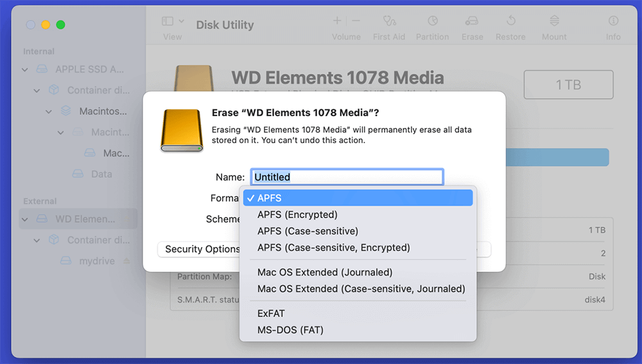642x364 pixels.
Task: Click the Partition Map label
Action: [204, 277]
